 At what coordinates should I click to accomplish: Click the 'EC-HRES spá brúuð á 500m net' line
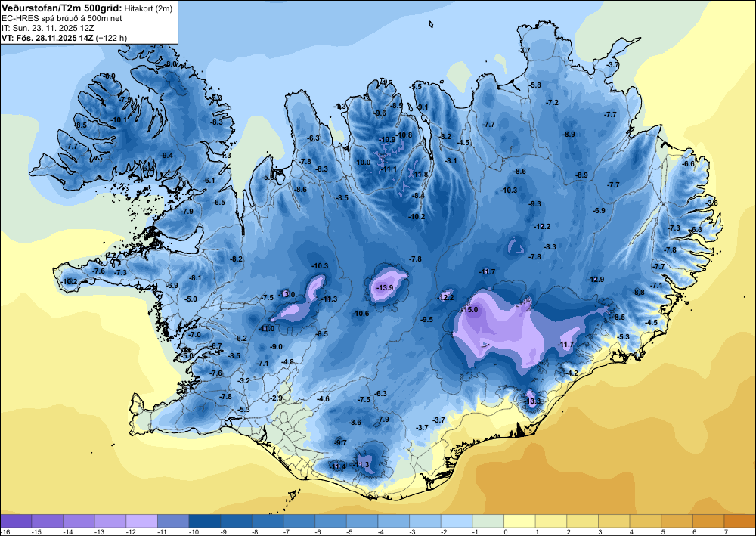click(x=62, y=18)
